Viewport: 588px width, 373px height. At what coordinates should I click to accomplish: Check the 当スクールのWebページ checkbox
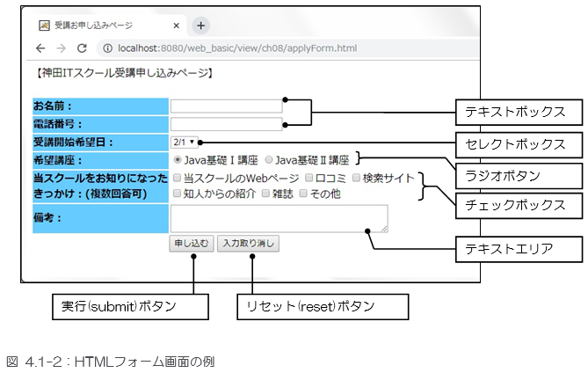(x=178, y=178)
